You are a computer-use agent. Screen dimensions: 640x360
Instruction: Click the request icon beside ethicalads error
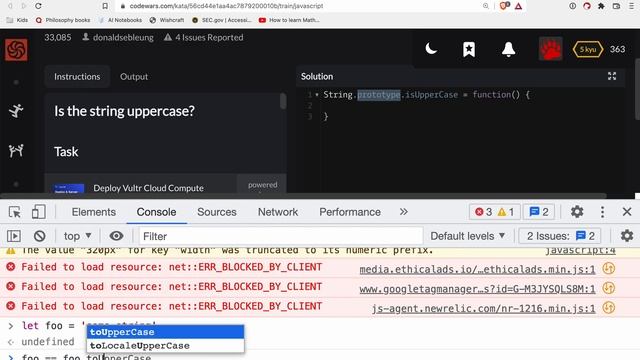point(609,269)
